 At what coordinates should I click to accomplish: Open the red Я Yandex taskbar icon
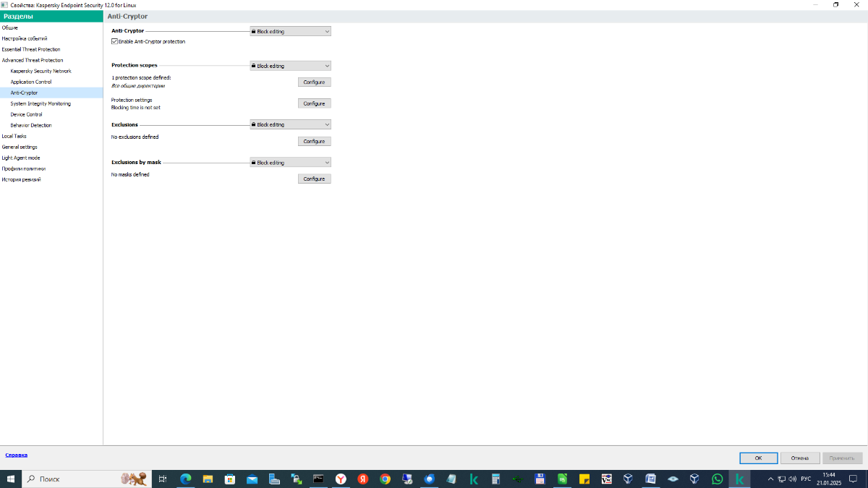pos(363,479)
